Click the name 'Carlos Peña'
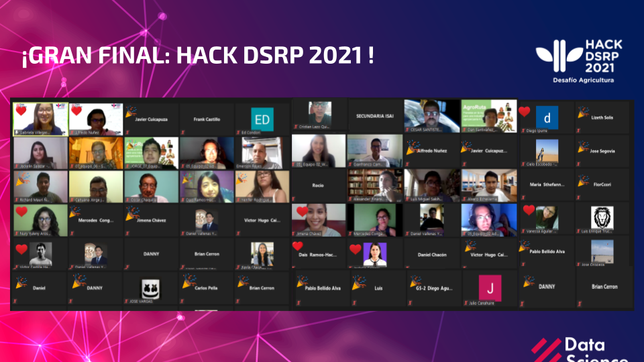 click(206, 288)
